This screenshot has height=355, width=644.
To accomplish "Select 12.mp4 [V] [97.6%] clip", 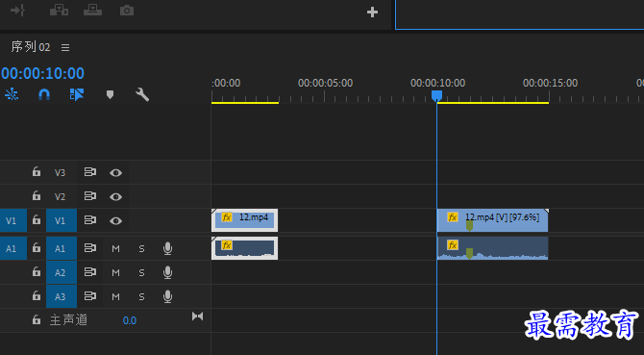I will click(492, 220).
